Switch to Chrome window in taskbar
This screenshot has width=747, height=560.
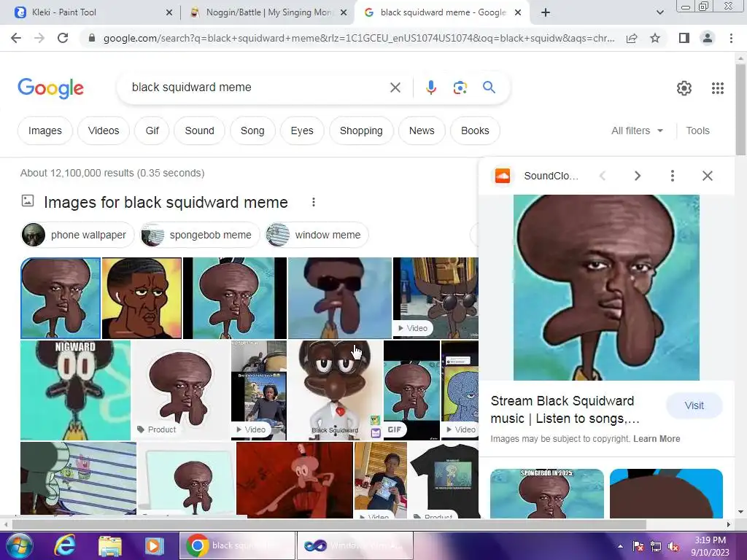click(x=237, y=545)
